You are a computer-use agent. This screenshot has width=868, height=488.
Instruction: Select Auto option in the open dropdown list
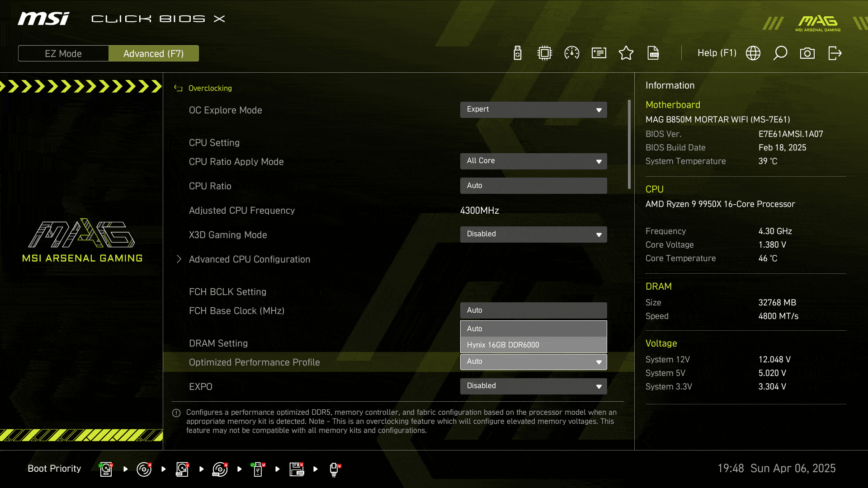[533, 328]
